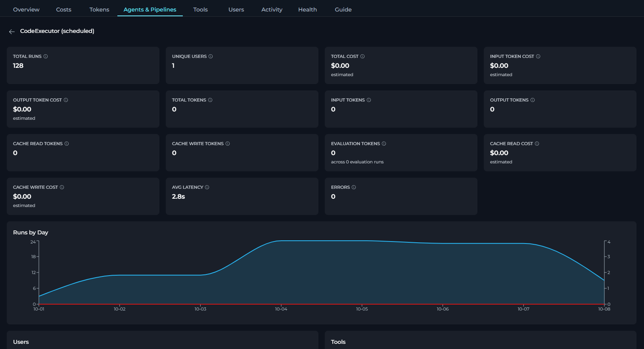The height and width of the screenshot is (349, 644).
Task: Open the Evaluation Tokens info icon
Action: (x=384, y=144)
